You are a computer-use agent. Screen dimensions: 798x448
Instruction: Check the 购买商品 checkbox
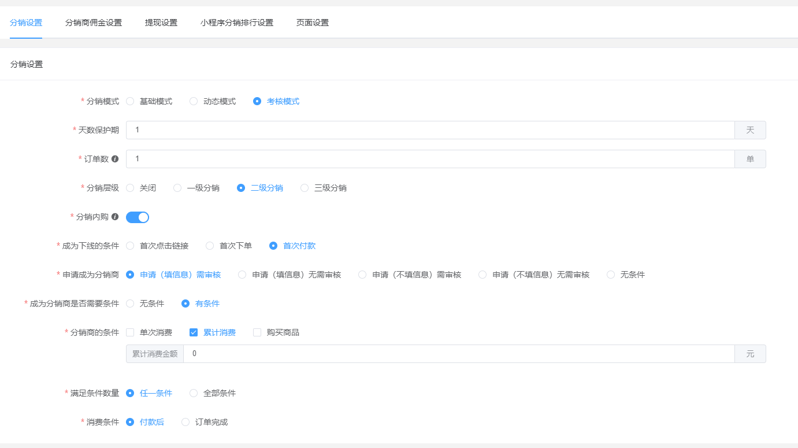[x=257, y=332]
